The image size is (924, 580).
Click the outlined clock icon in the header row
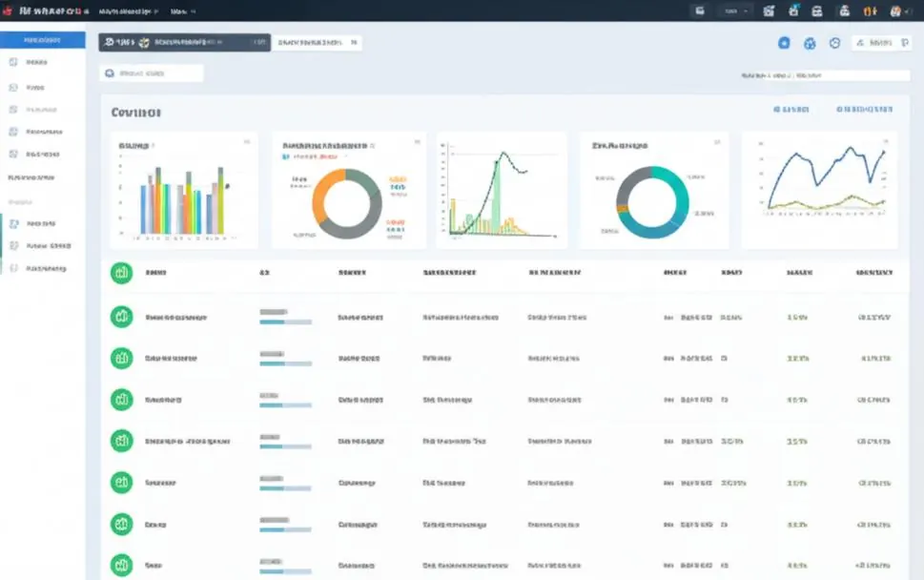pyautogui.click(x=834, y=43)
